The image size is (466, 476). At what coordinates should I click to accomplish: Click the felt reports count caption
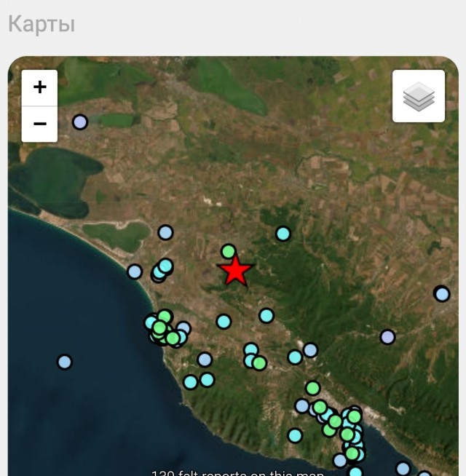point(237,473)
